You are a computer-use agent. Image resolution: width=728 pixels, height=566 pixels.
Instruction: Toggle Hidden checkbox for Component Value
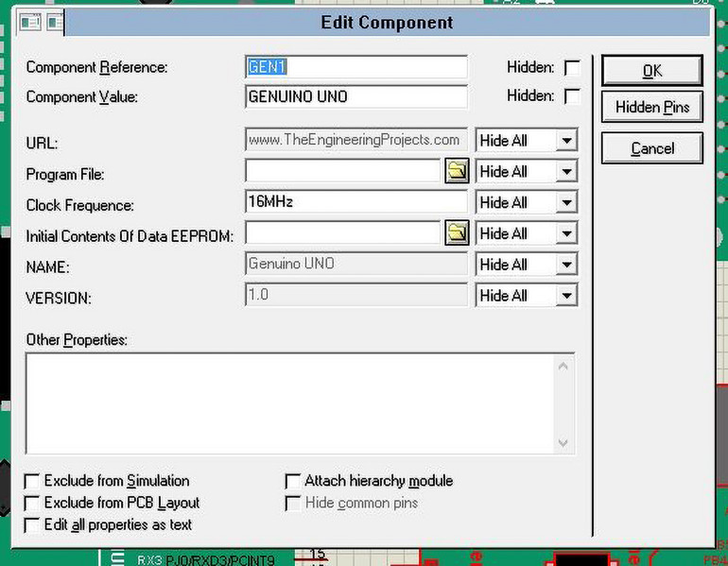tap(572, 96)
